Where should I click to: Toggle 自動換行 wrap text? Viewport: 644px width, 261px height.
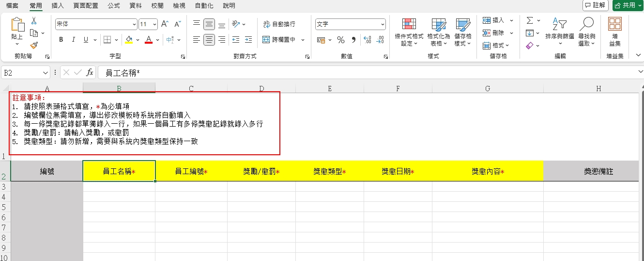(279, 24)
